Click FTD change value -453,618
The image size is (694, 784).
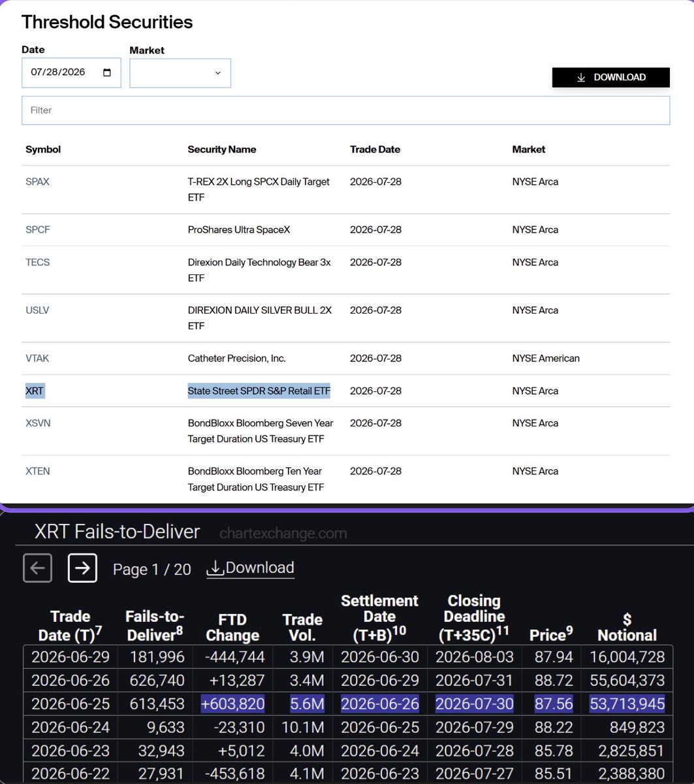pyautogui.click(x=234, y=775)
